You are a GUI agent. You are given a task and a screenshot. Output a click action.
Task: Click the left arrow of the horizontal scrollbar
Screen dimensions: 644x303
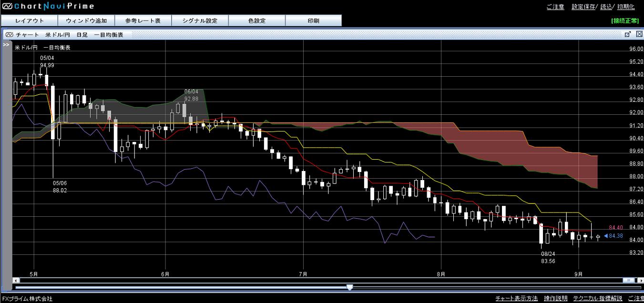point(16,280)
